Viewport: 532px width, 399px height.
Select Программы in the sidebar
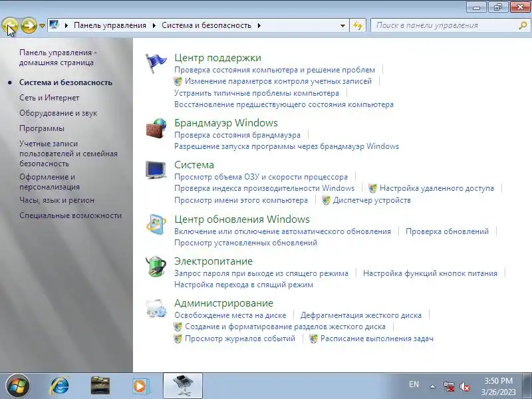coord(42,128)
